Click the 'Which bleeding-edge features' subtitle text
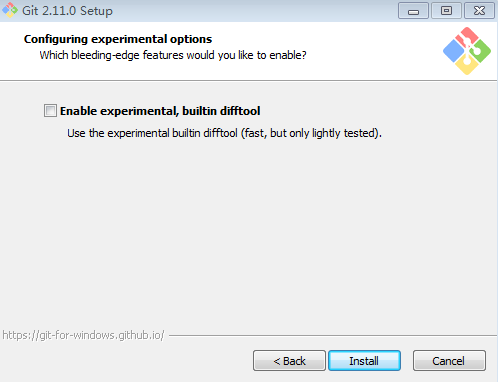 [x=173, y=55]
